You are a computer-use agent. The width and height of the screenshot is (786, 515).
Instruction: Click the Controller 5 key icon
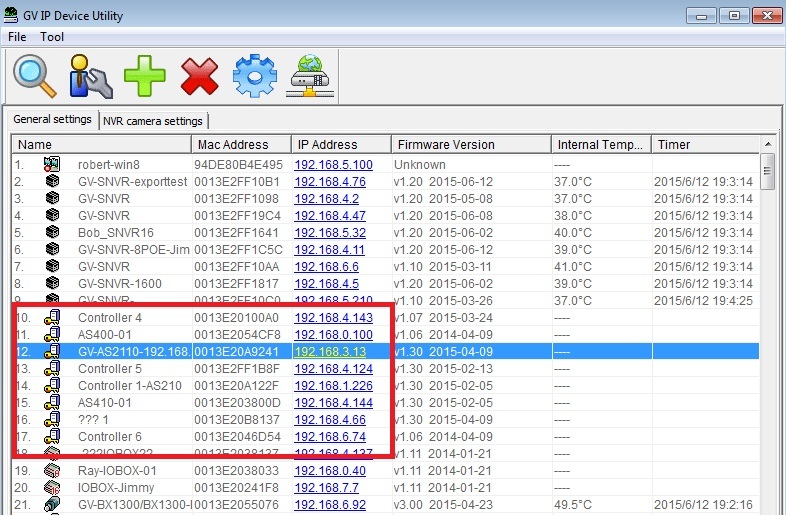point(52,369)
